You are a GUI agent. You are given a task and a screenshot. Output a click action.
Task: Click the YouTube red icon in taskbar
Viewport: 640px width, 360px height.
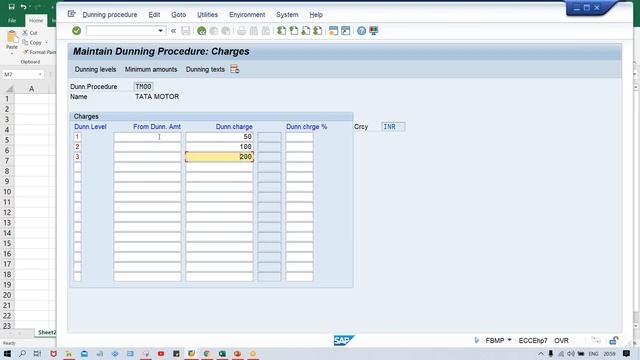161,353
